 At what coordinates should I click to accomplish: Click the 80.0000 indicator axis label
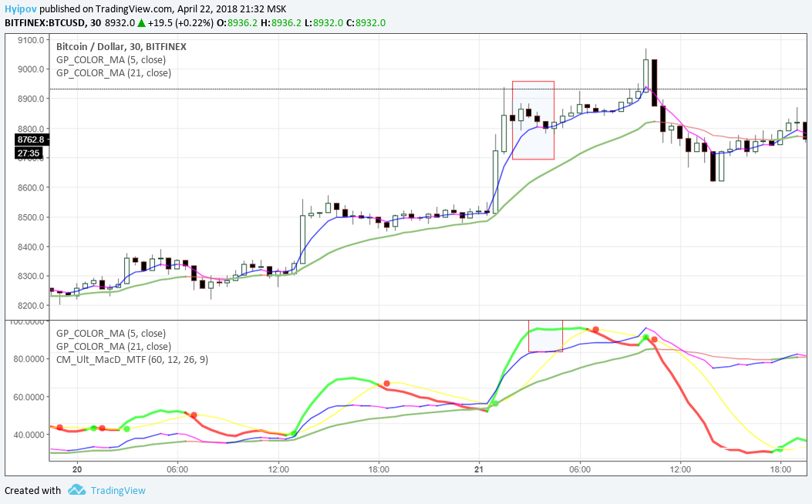tap(28, 359)
